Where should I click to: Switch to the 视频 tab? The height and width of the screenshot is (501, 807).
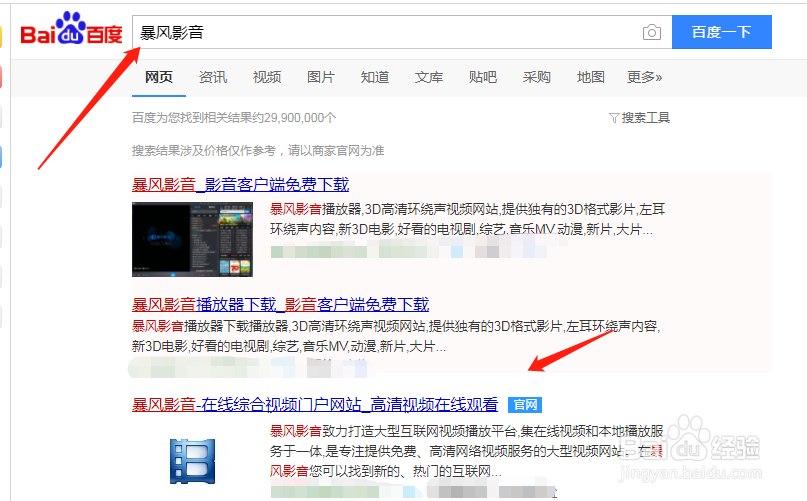click(x=267, y=77)
